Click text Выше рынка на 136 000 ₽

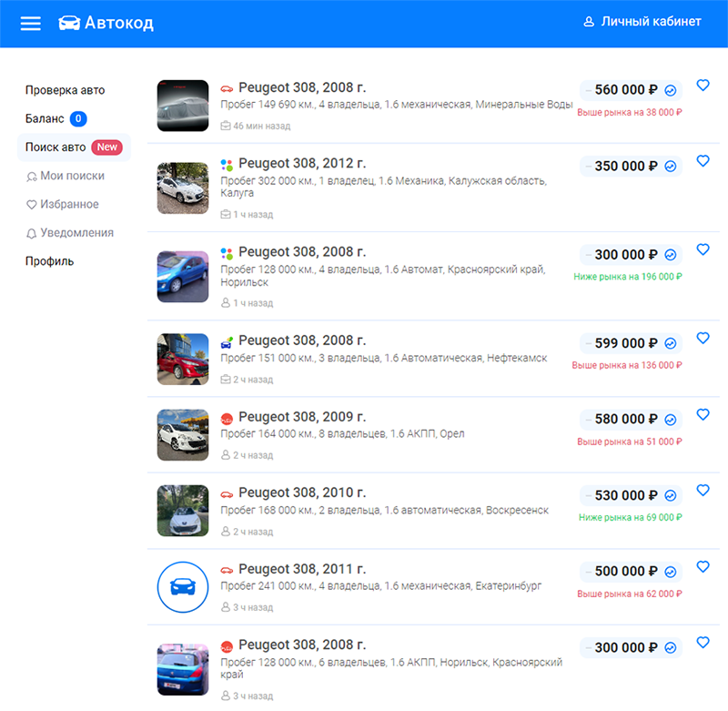click(627, 365)
